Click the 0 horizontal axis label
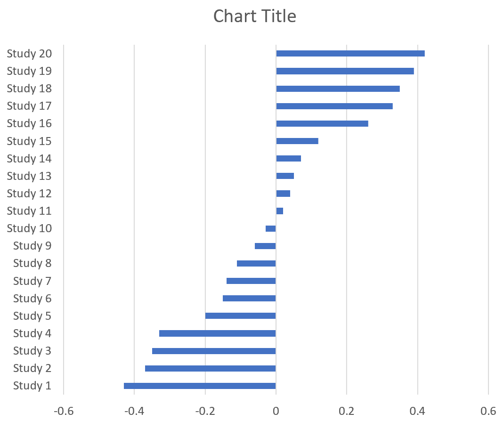504x421 pixels. pyautogui.click(x=276, y=411)
